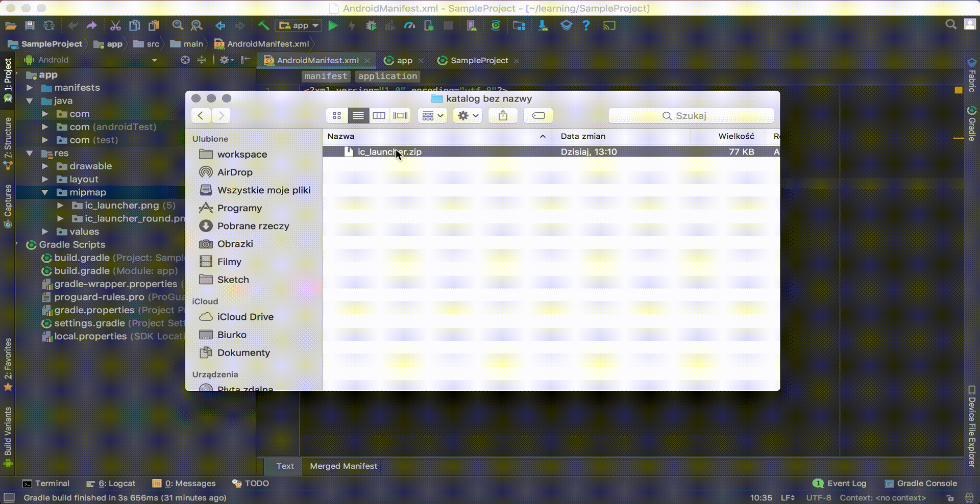Expand the drawable folder

(45, 166)
